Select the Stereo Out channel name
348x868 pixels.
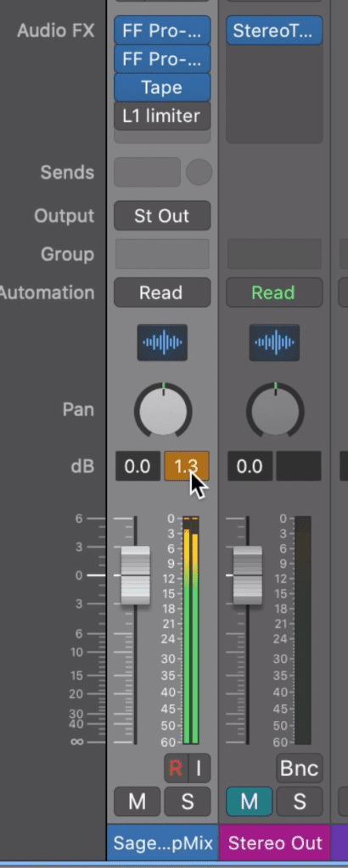275,843
